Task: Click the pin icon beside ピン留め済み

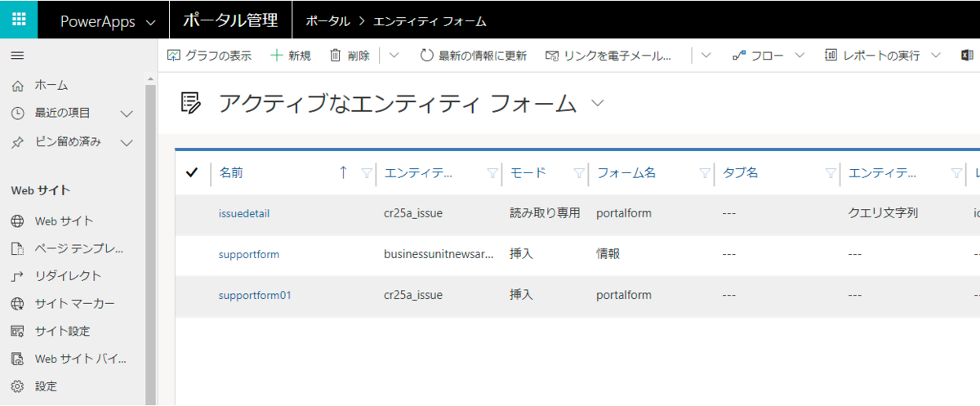Action: (18, 141)
